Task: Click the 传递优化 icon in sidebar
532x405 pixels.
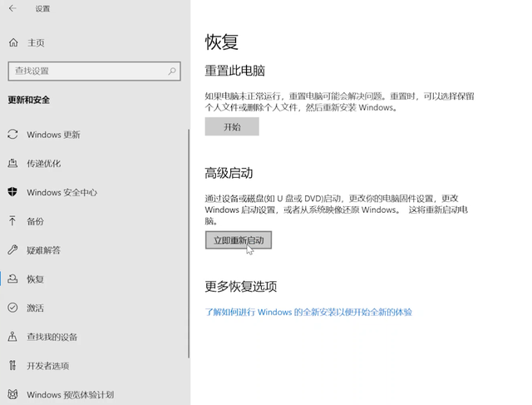Action: pyautogui.click(x=12, y=164)
